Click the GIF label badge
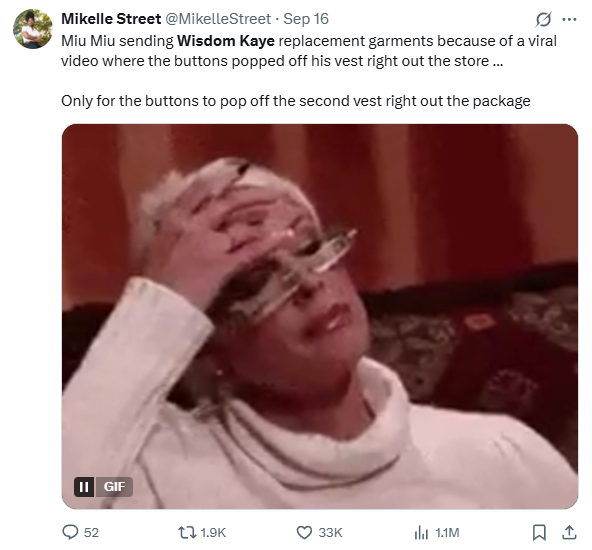 point(114,487)
